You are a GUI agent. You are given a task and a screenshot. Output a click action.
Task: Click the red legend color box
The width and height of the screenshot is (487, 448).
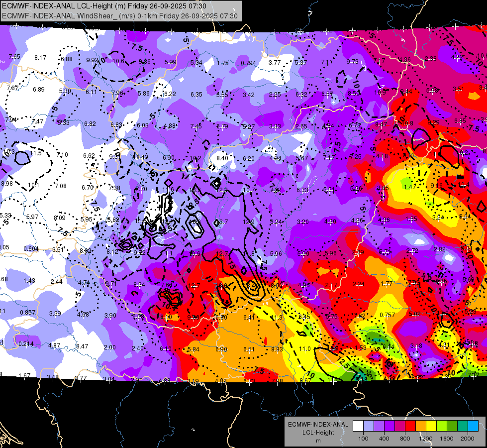click(410, 426)
